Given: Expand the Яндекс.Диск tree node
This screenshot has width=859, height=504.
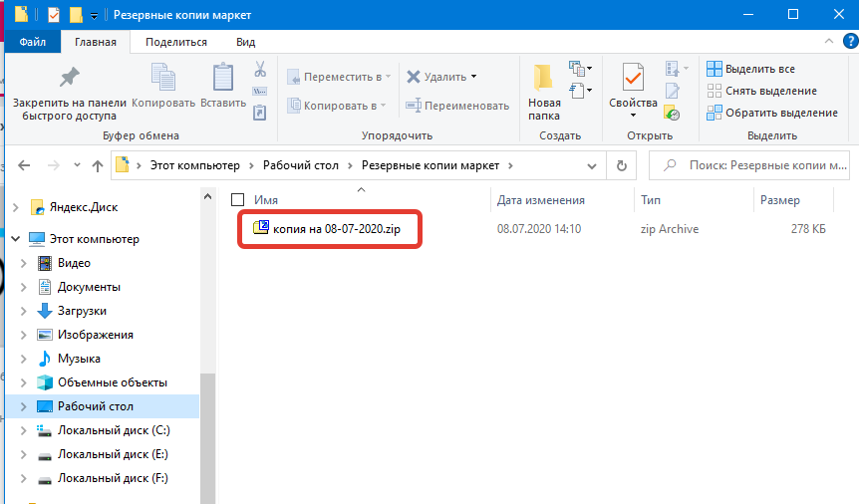Looking at the screenshot, I should [x=15, y=207].
